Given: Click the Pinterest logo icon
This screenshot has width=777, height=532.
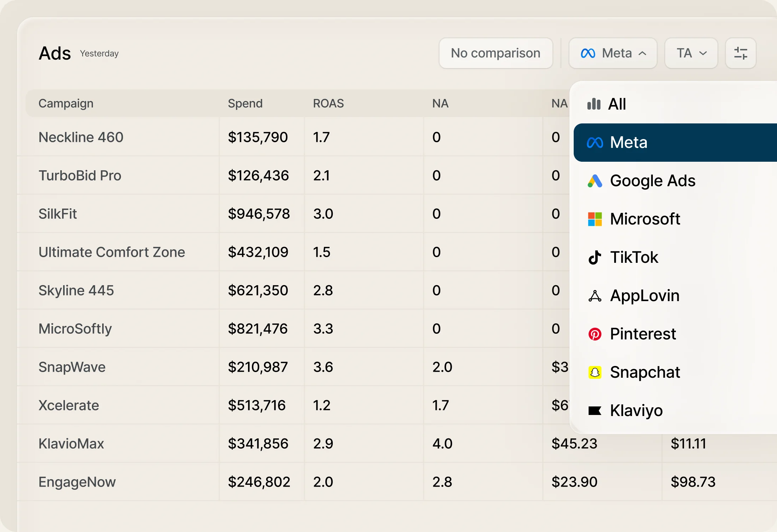Looking at the screenshot, I should [595, 334].
